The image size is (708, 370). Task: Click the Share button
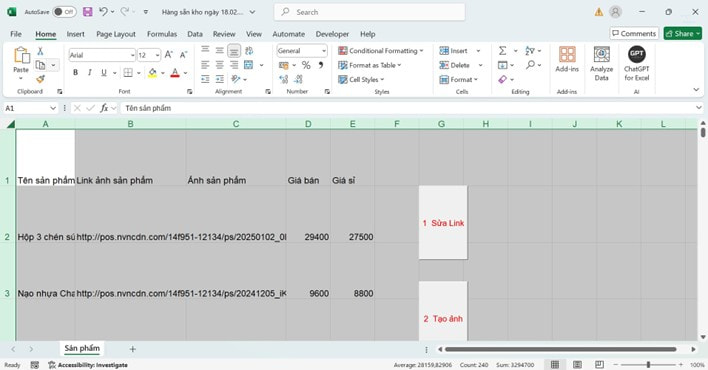(682, 33)
